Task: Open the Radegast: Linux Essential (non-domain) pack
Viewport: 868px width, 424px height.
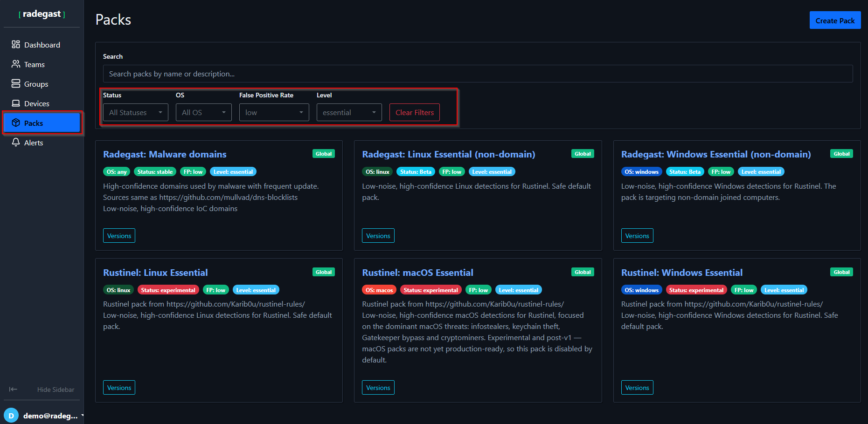Action: click(x=449, y=154)
